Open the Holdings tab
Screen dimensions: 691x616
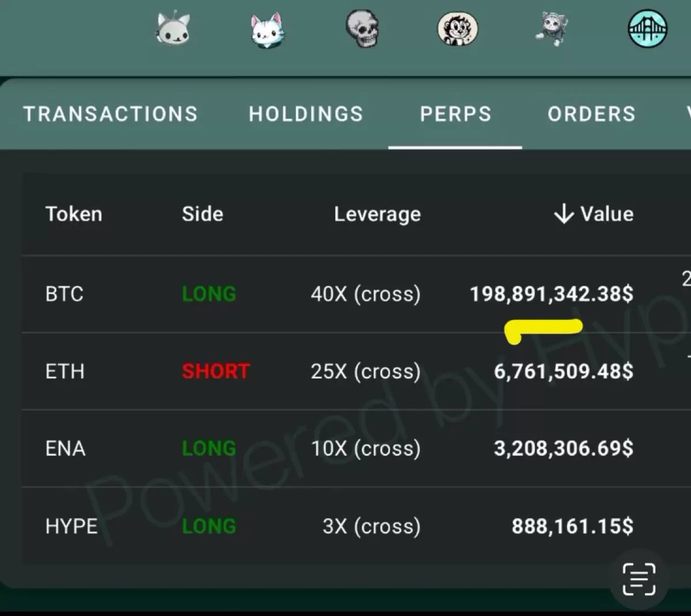(306, 114)
